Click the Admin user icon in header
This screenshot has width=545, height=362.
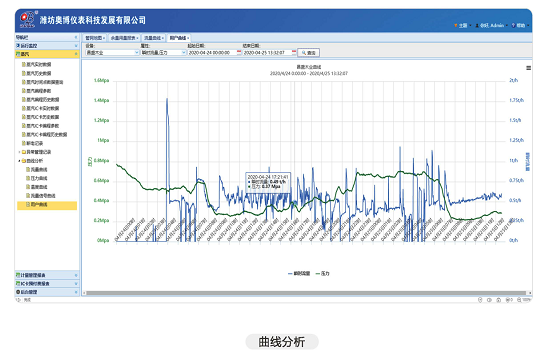point(477,26)
